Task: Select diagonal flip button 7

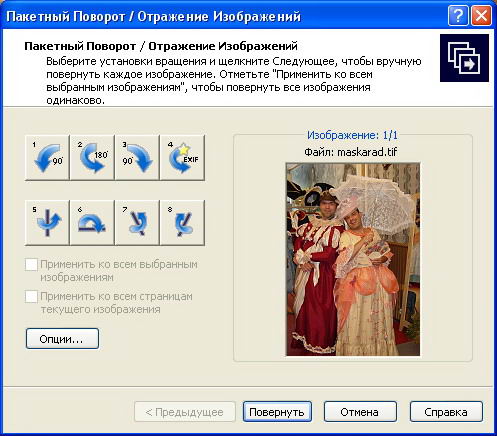Action: click(137, 223)
